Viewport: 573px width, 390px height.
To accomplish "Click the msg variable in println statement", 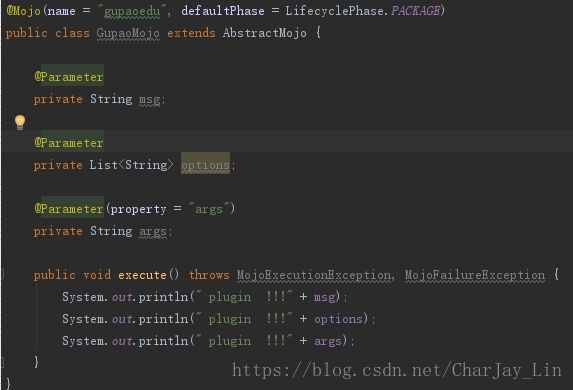I will point(325,297).
